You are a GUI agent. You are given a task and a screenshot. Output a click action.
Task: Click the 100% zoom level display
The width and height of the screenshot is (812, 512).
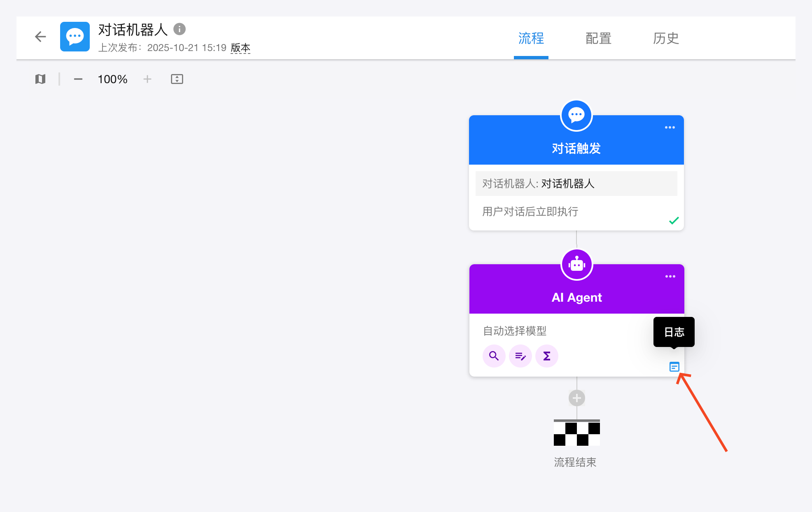pos(112,79)
